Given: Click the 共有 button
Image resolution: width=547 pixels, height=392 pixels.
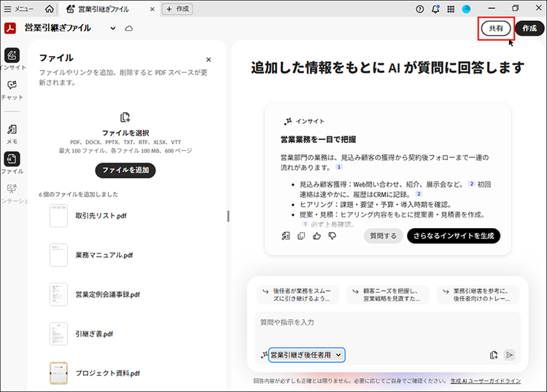Looking at the screenshot, I should (495, 28).
